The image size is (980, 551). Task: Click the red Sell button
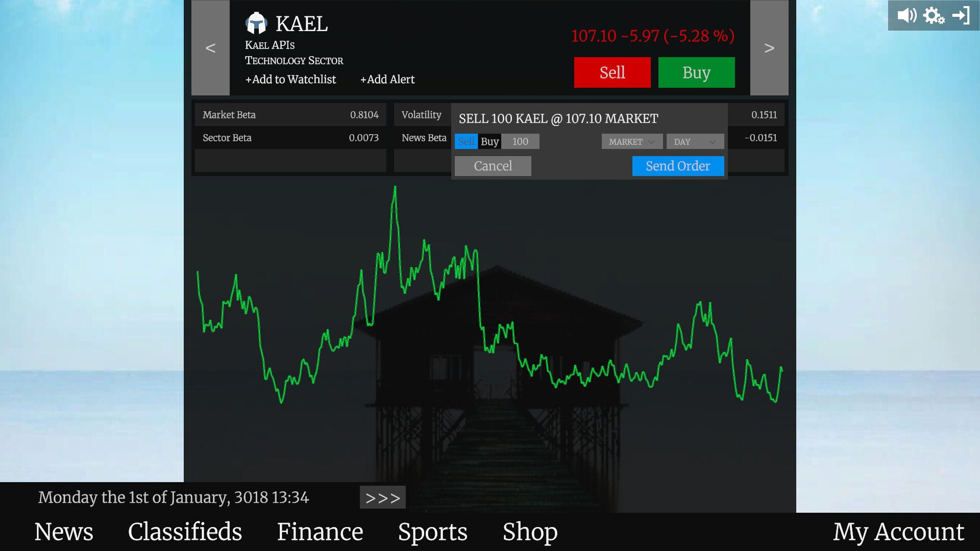tap(612, 72)
